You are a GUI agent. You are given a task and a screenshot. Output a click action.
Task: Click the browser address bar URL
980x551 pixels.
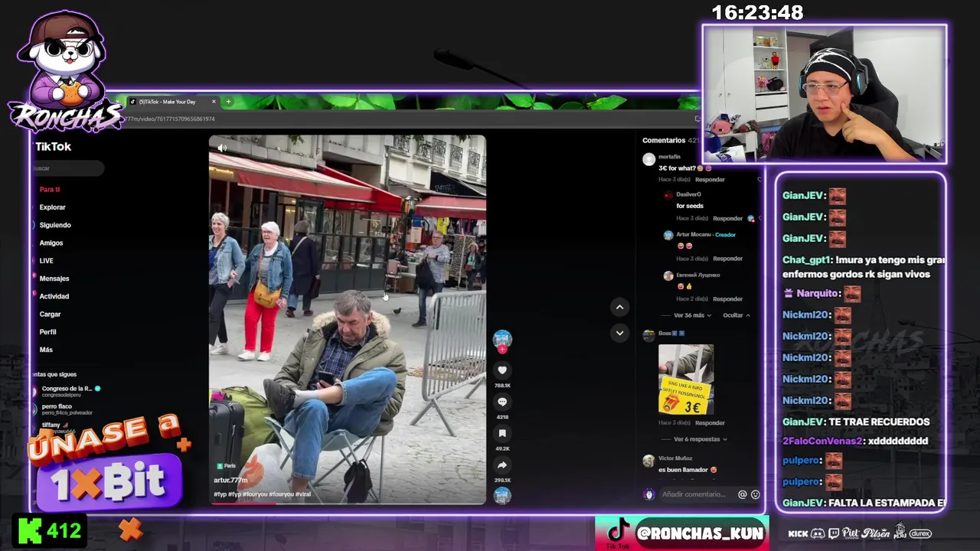pos(170,119)
